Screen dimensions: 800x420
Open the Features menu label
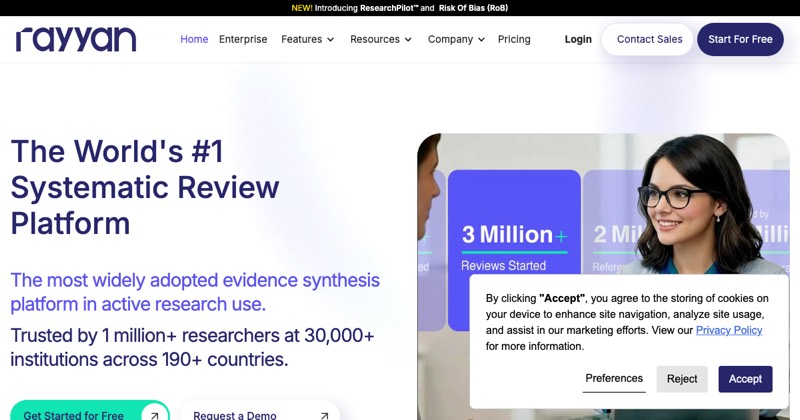pyautogui.click(x=302, y=39)
